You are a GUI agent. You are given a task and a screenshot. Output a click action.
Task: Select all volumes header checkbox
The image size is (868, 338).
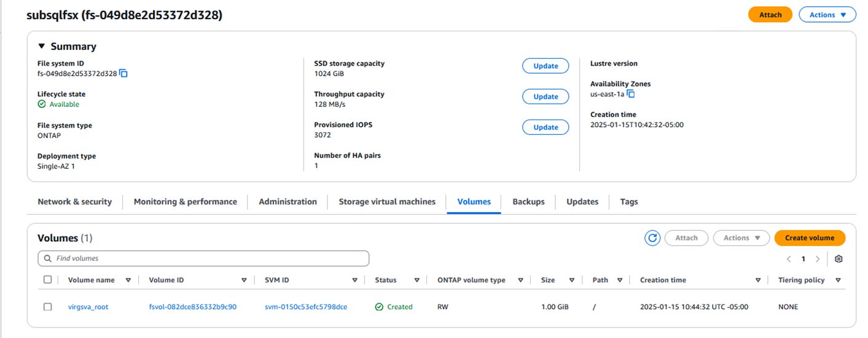click(47, 280)
